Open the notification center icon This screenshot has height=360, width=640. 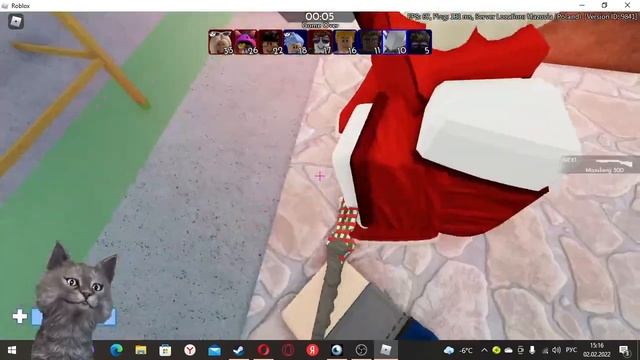click(624, 350)
